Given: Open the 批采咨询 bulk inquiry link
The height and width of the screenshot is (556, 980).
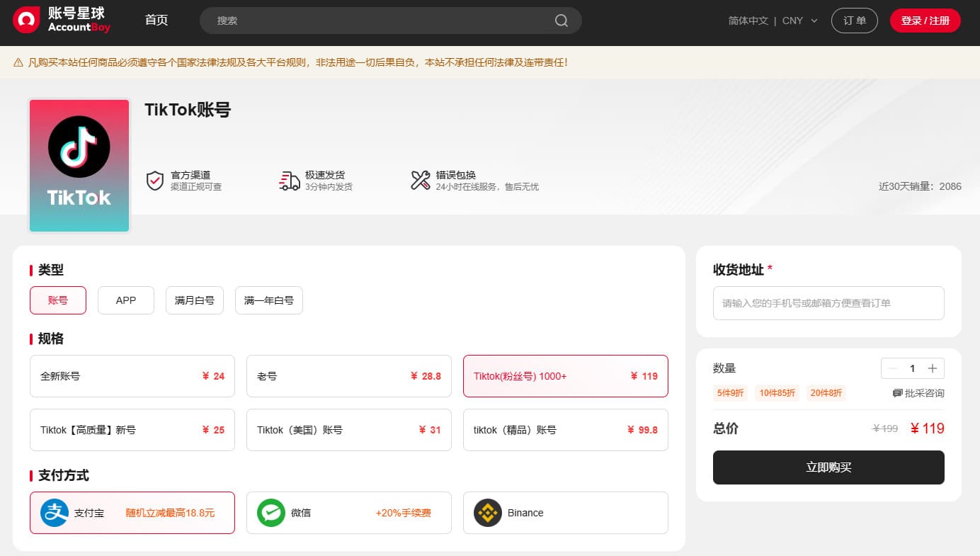Looking at the screenshot, I should click(x=918, y=393).
